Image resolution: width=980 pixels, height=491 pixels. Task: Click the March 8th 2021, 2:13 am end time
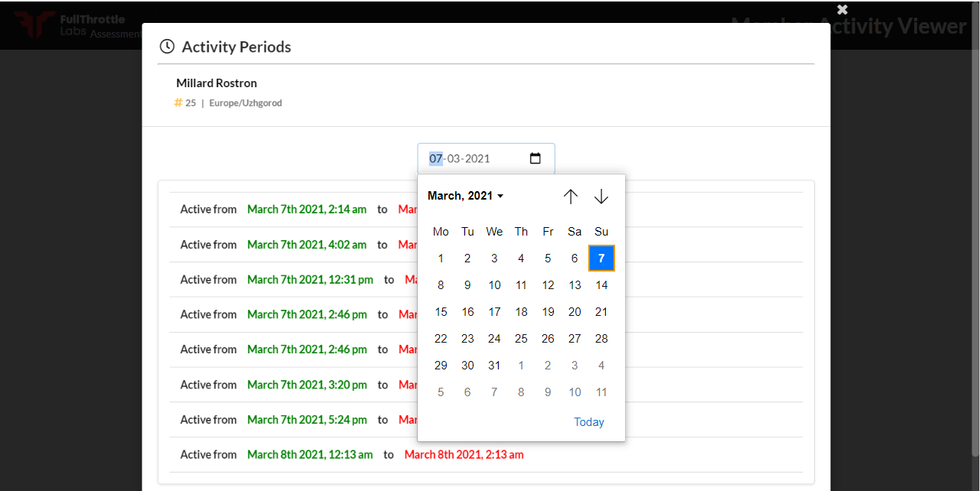[464, 455]
